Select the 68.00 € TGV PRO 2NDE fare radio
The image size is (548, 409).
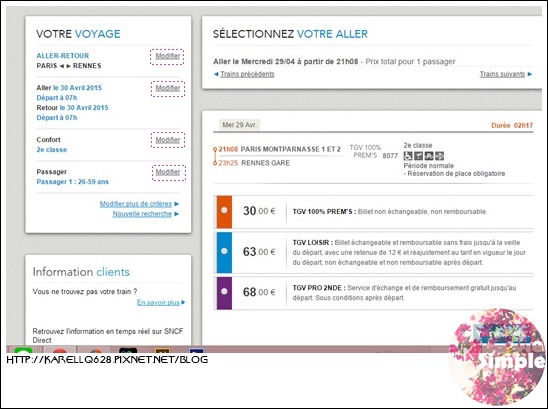point(224,291)
